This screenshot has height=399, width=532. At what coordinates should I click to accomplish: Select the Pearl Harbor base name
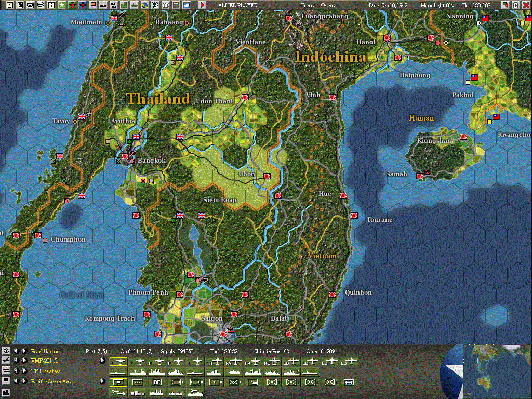click(x=45, y=351)
